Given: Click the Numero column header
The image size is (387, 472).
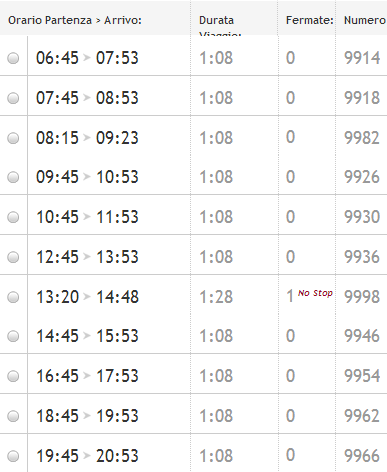Looking at the screenshot, I should coord(365,20).
